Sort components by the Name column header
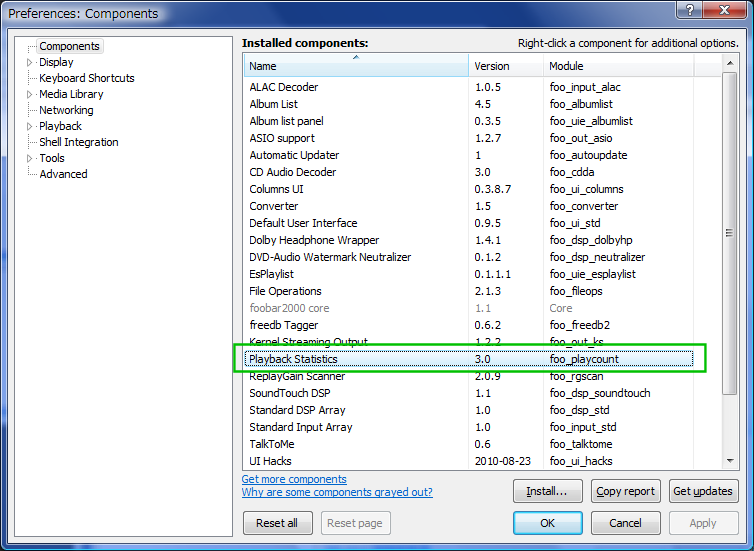 click(x=356, y=66)
